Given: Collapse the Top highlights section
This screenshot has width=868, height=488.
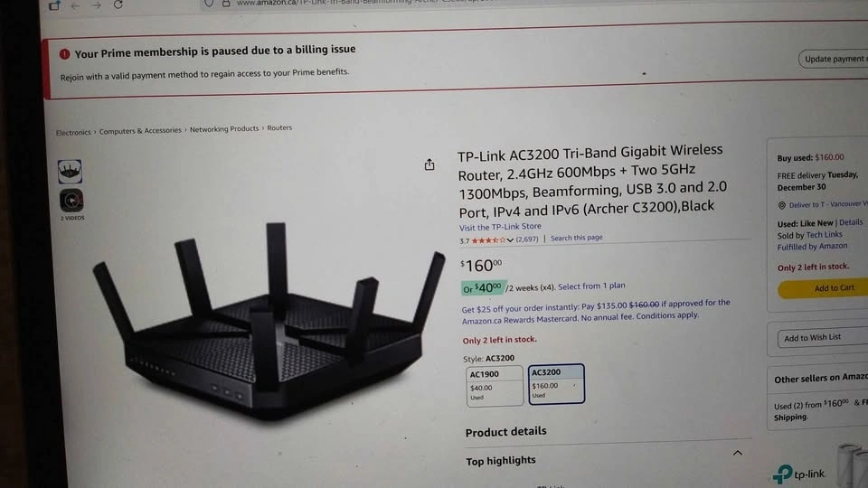Looking at the screenshot, I should 738,453.
